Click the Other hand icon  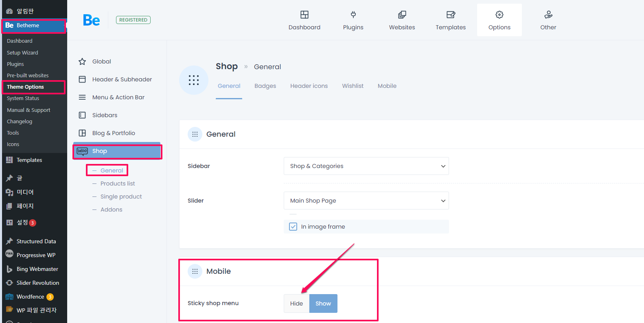(x=548, y=15)
